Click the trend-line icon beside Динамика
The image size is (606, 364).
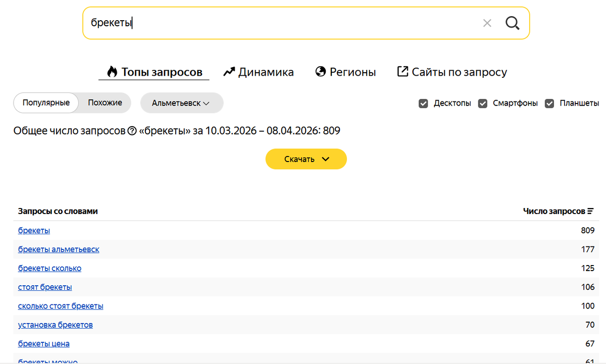pos(229,71)
